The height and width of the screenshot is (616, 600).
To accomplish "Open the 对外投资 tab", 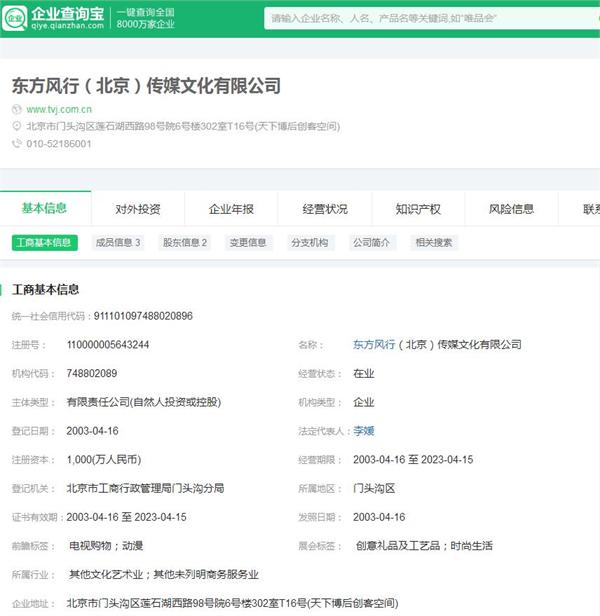I will [x=137, y=209].
